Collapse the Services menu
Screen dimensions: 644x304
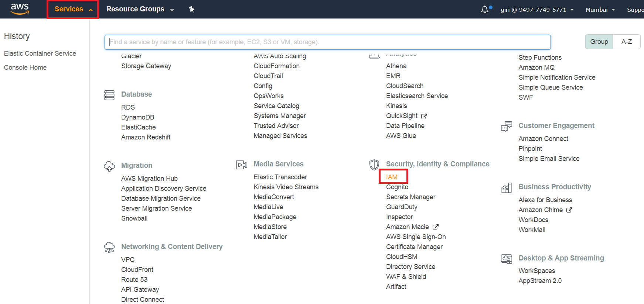[x=73, y=9]
